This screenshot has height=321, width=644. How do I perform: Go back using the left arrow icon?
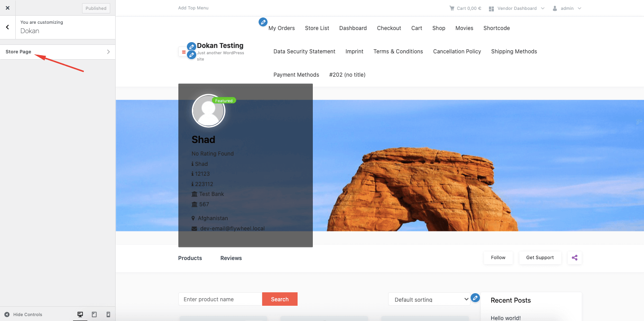8,27
